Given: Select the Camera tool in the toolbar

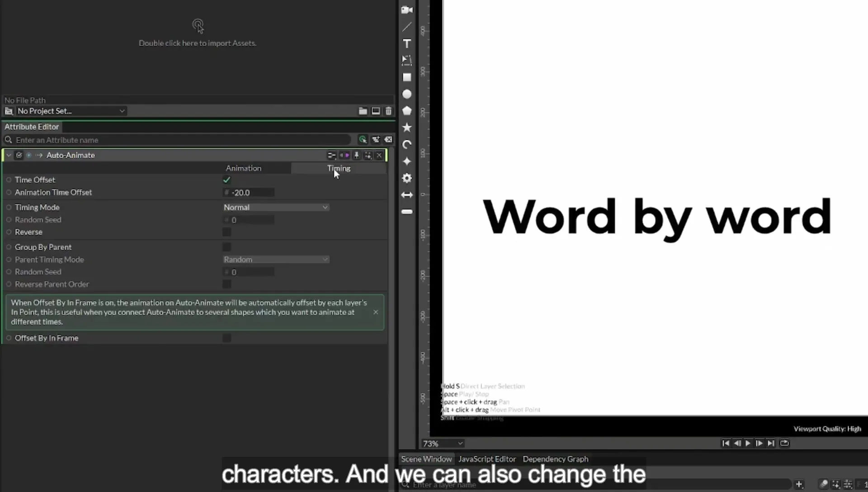Looking at the screenshot, I should click(407, 10).
